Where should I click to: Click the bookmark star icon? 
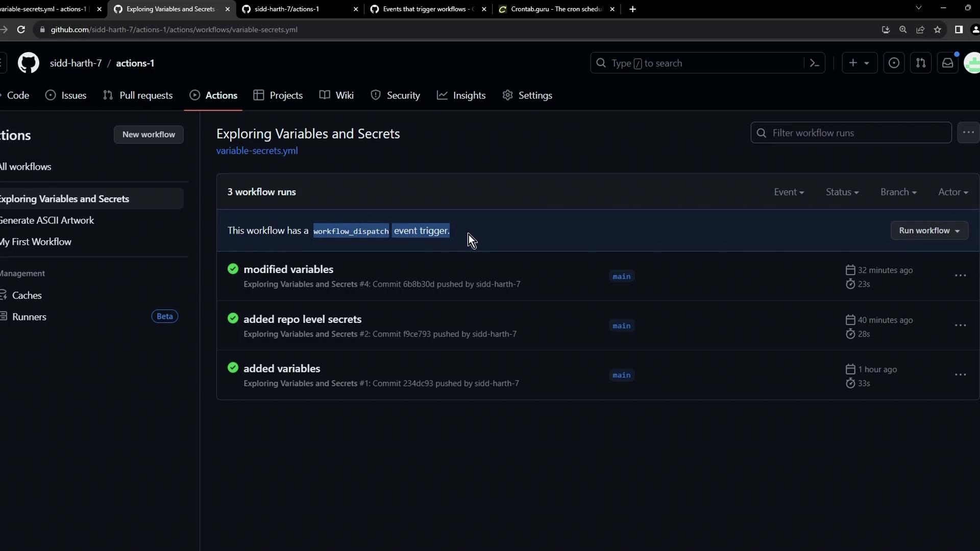coord(938,30)
